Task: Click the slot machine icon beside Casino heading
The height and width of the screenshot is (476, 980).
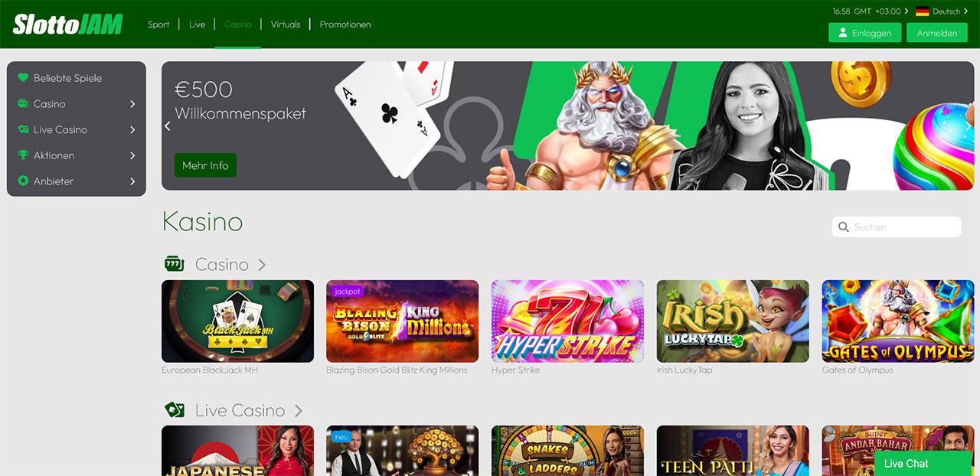Action: tap(175, 264)
